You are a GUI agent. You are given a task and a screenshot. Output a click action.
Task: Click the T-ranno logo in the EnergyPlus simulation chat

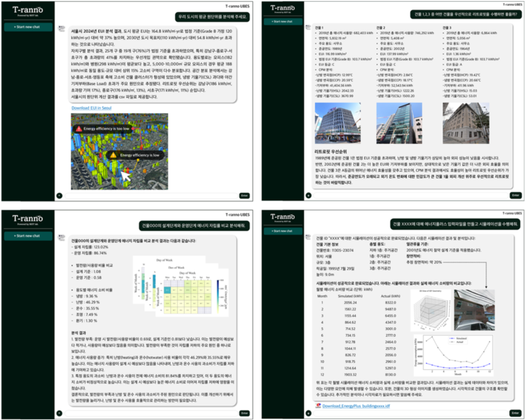(x=282, y=217)
